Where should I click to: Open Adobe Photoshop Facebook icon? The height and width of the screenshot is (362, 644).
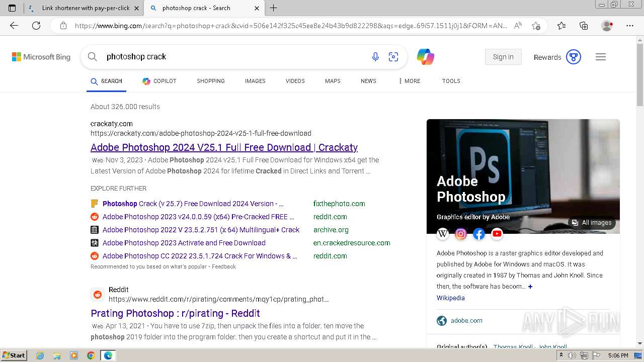[479, 234]
